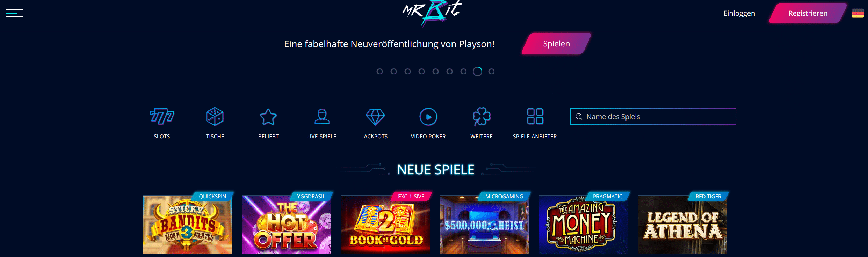The image size is (868, 257).
Task: Click the Registrieren button
Action: click(x=808, y=13)
